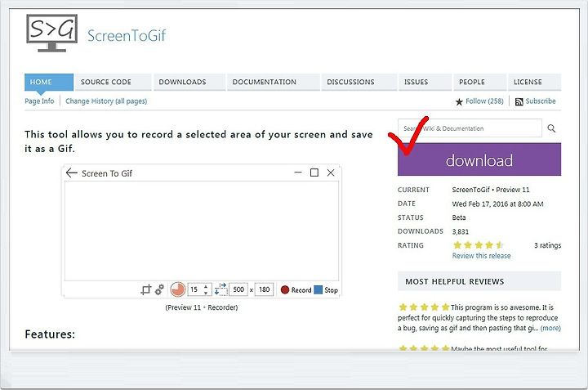
Task: Click the blue Stop button
Action: (x=326, y=289)
